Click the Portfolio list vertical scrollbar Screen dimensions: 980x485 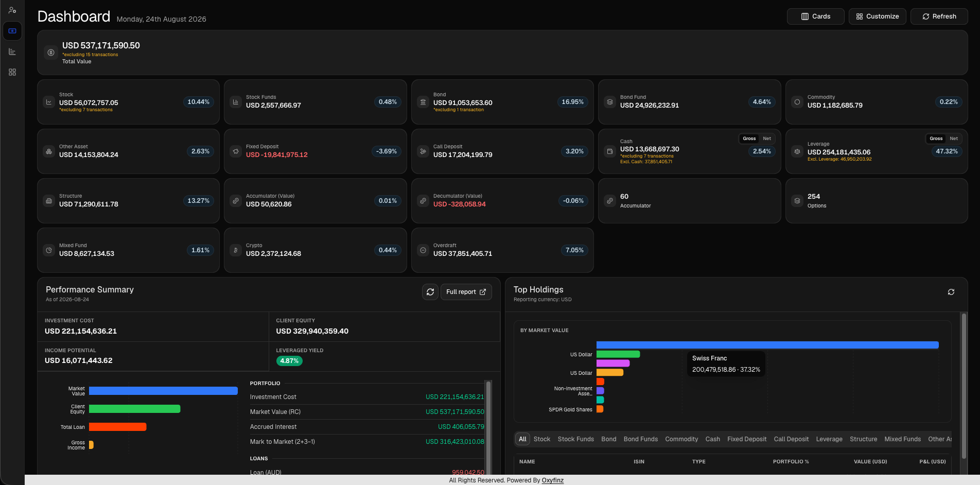pyautogui.click(x=488, y=427)
